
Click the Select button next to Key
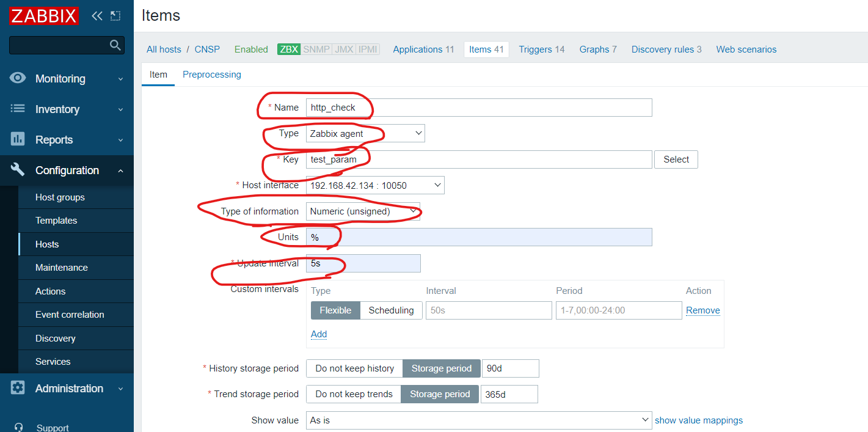pos(676,159)
